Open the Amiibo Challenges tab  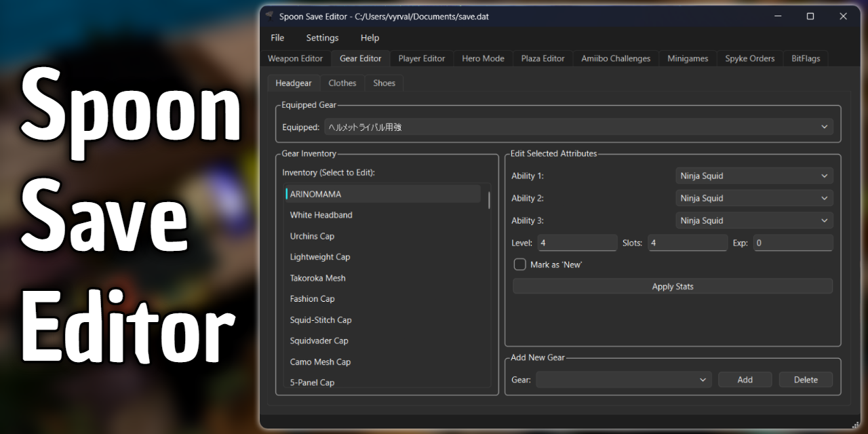tap(616, 58)
